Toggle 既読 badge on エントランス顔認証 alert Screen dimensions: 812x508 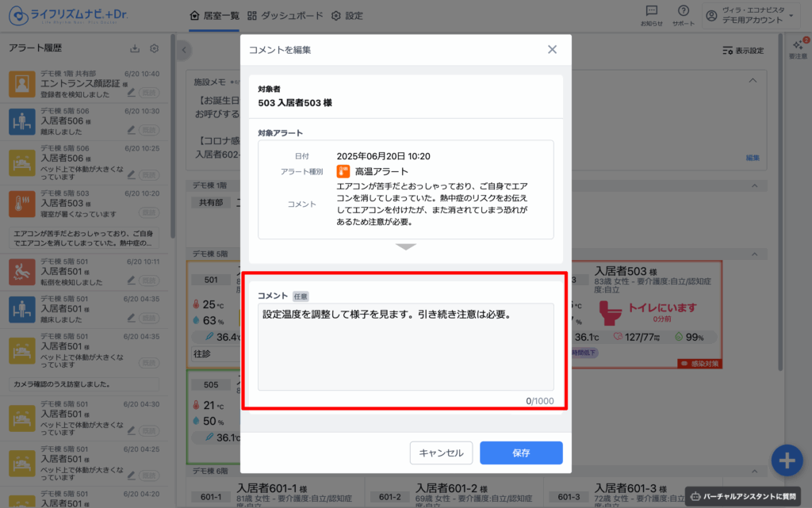pos(149,93)
